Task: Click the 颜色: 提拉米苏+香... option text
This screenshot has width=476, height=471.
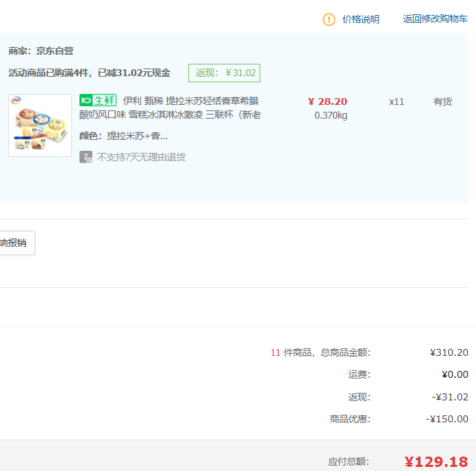Action: point(123,136)
